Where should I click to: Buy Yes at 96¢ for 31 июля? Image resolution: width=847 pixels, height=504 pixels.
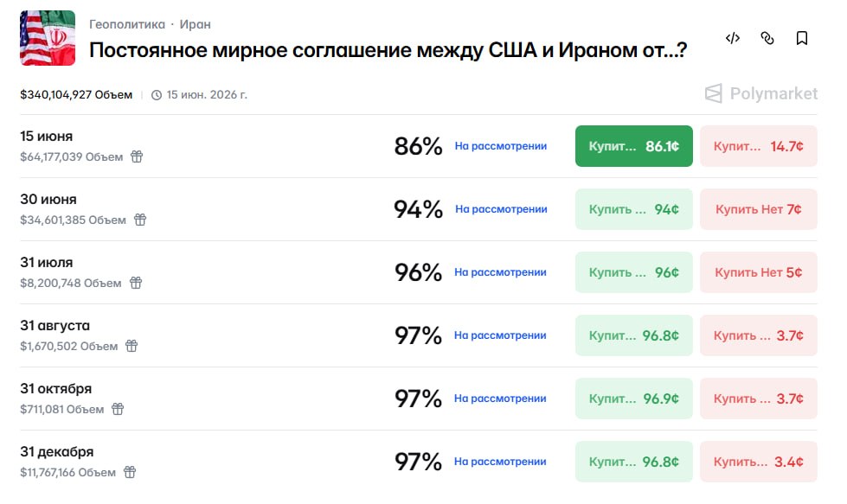click(633, 272)
